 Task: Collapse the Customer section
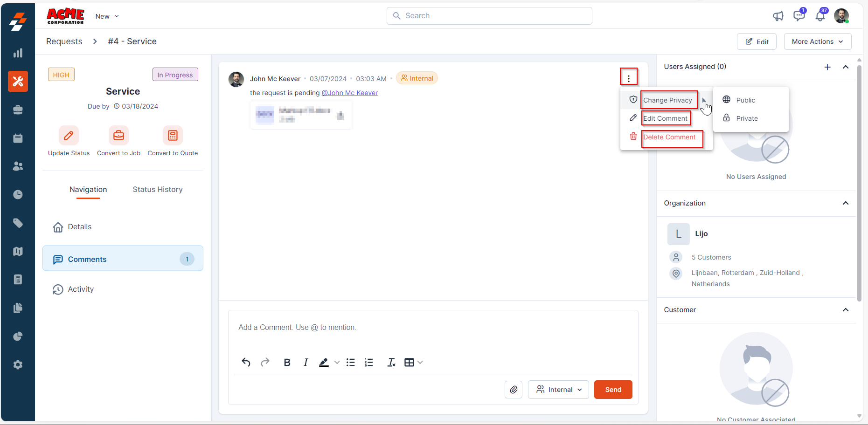click(846, 310)
